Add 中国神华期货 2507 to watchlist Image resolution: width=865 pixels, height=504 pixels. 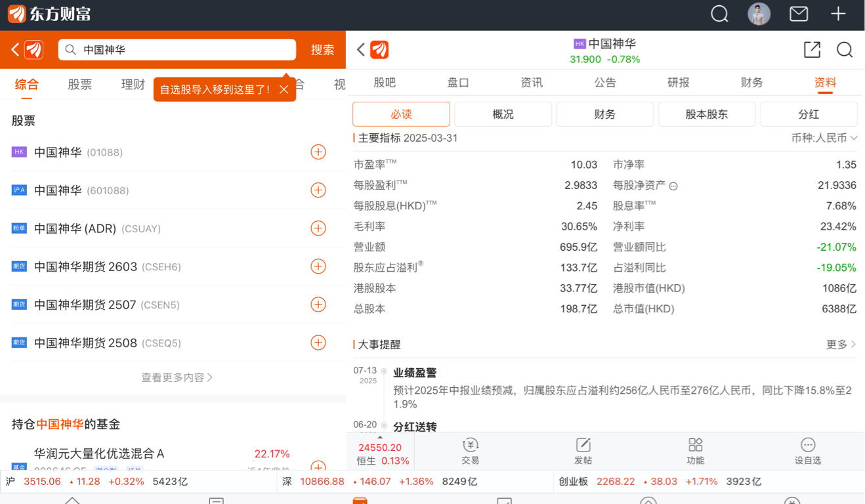click(318, 304)
